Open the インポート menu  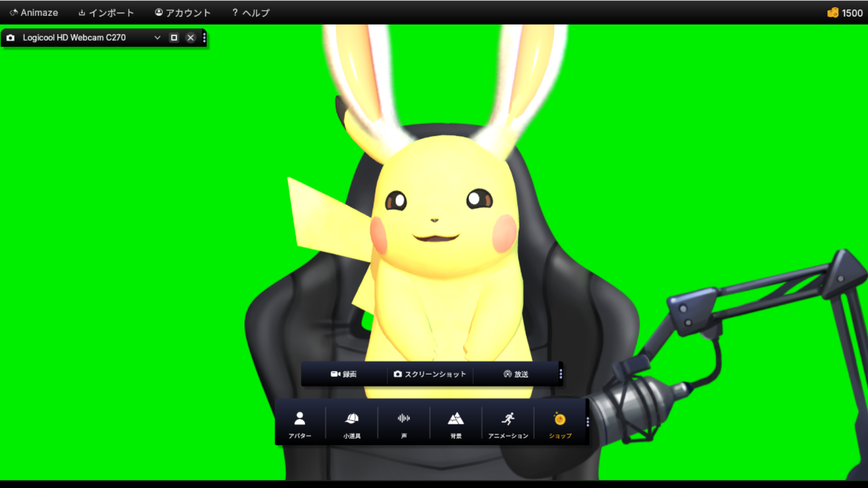point(106,13)
